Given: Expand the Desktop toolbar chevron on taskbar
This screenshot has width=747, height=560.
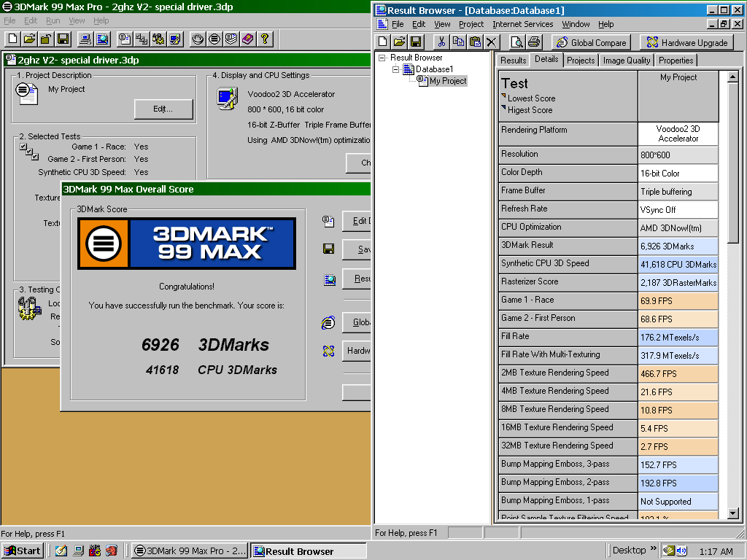Looking at the screenshot, I should coord(653,548).
